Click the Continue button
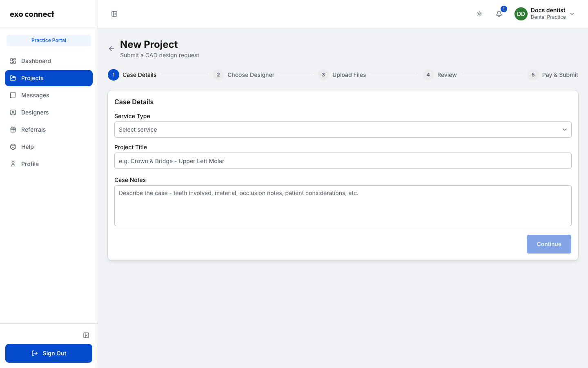The height and width of the screenshot is (368, 588). click(549, 244)
